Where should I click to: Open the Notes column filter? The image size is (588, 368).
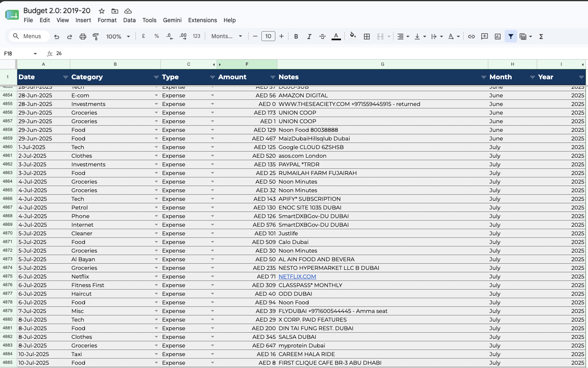pyautogui.click(x=483, y=77)
